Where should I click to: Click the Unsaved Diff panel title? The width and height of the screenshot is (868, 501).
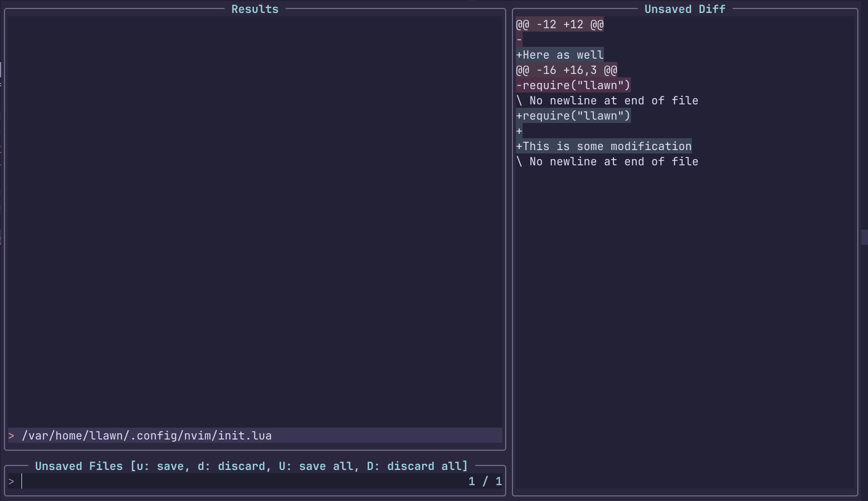[684, 8]
